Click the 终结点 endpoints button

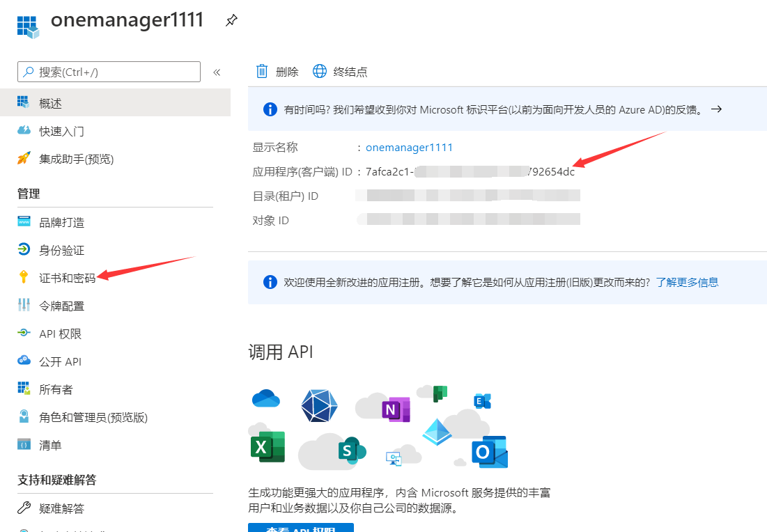340,71
